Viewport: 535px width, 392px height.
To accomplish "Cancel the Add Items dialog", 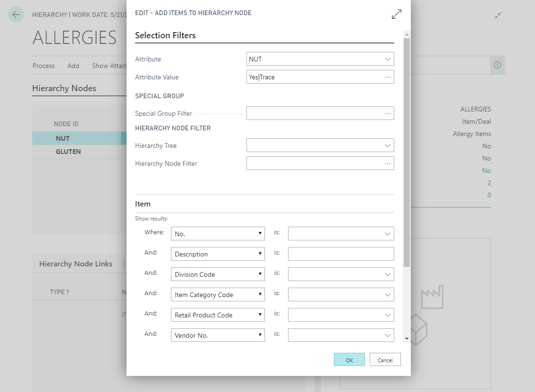I will [x=385, y=360].
